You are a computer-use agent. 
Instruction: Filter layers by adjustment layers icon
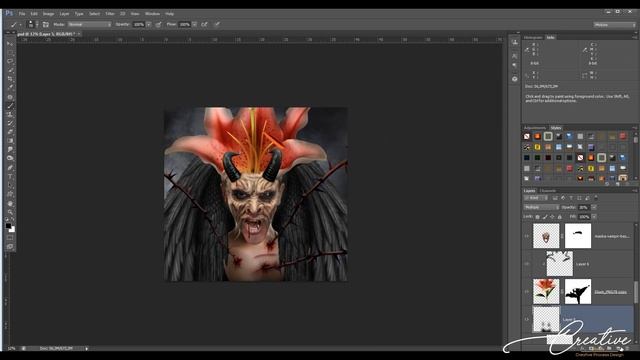(x=563, y=198)
